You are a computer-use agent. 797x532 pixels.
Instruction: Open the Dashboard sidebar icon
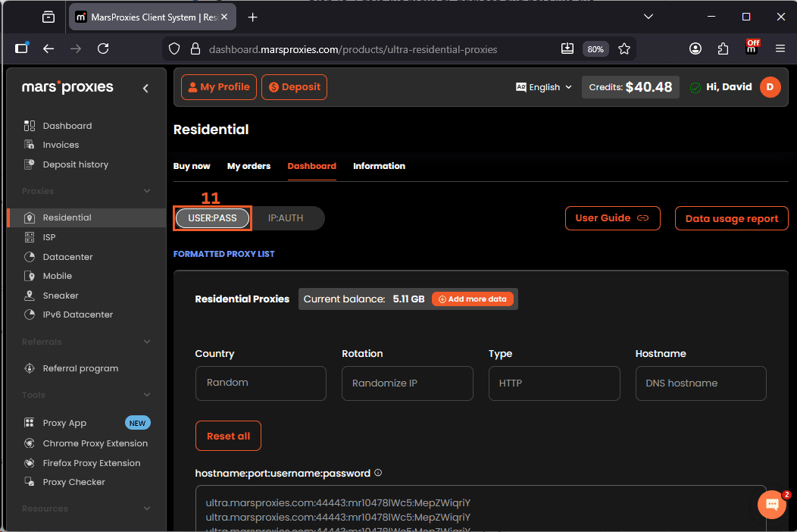(x=30, y=126)
